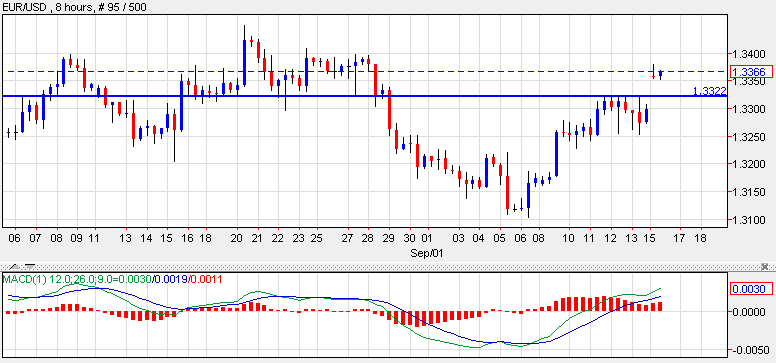Image resolution: width=776 pixels, height=363 pixels.
Task: Click the red 0.0011 histogram value
Action: [206, 279]
